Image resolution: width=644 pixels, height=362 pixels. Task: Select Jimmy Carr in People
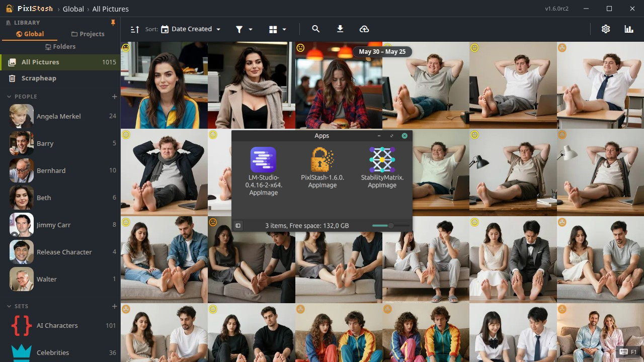(60, 225)
